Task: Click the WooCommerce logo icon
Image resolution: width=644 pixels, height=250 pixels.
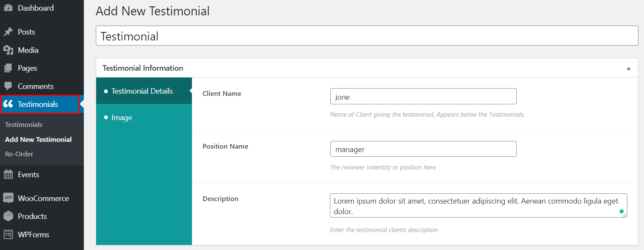Action: [x=8, y=198]
